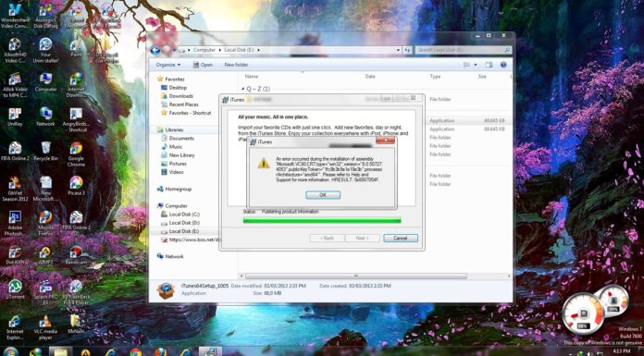644x356 pixels.
Task: Sort by Name column header
Action: [252, 77]
